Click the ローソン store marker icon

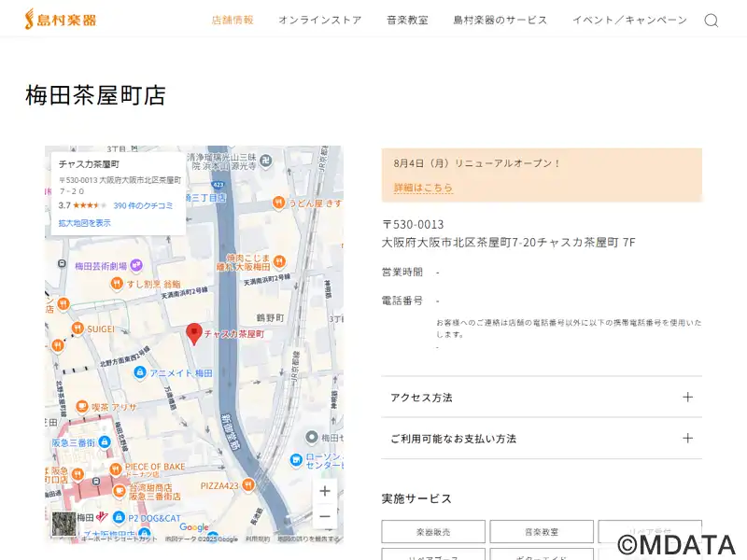tap(296, 460)
